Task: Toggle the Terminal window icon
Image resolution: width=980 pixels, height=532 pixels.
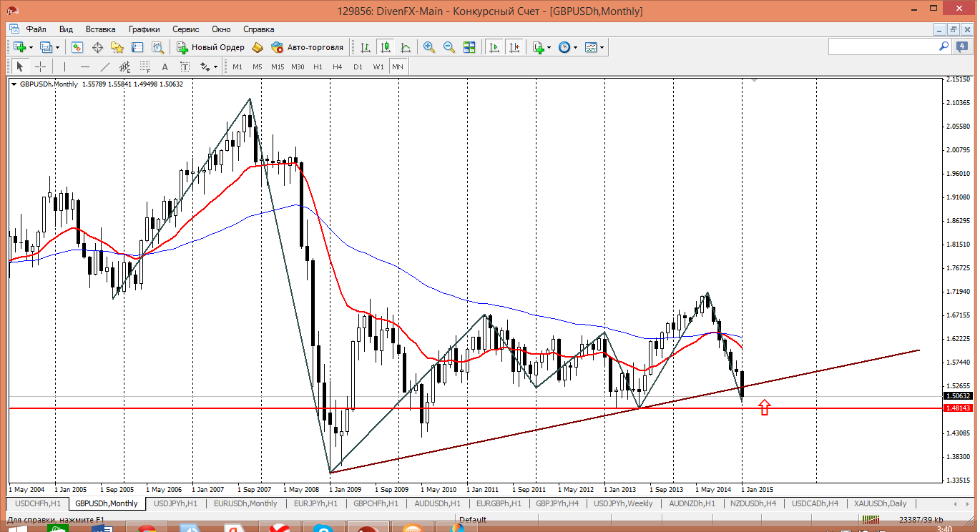Action: coord(137,47)
